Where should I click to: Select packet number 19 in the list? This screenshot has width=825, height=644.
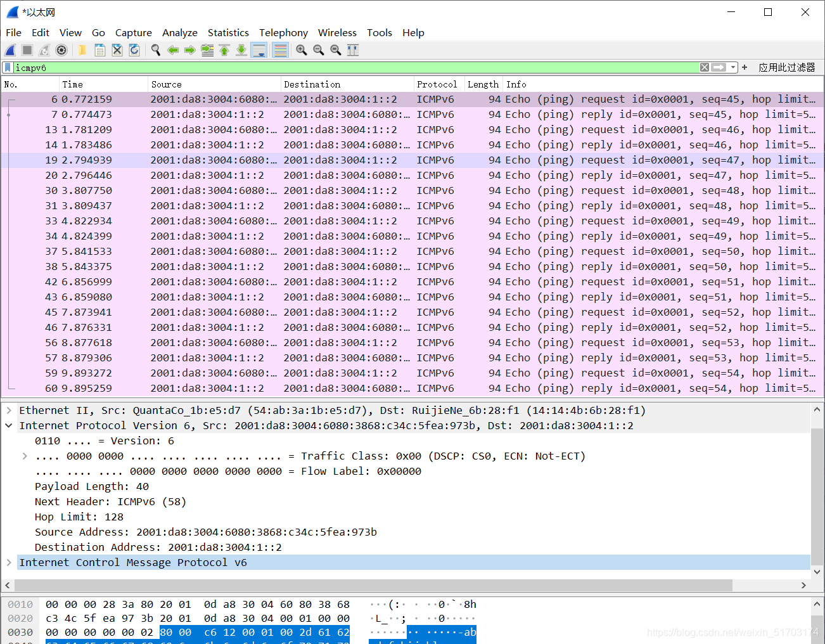(253, 160)
